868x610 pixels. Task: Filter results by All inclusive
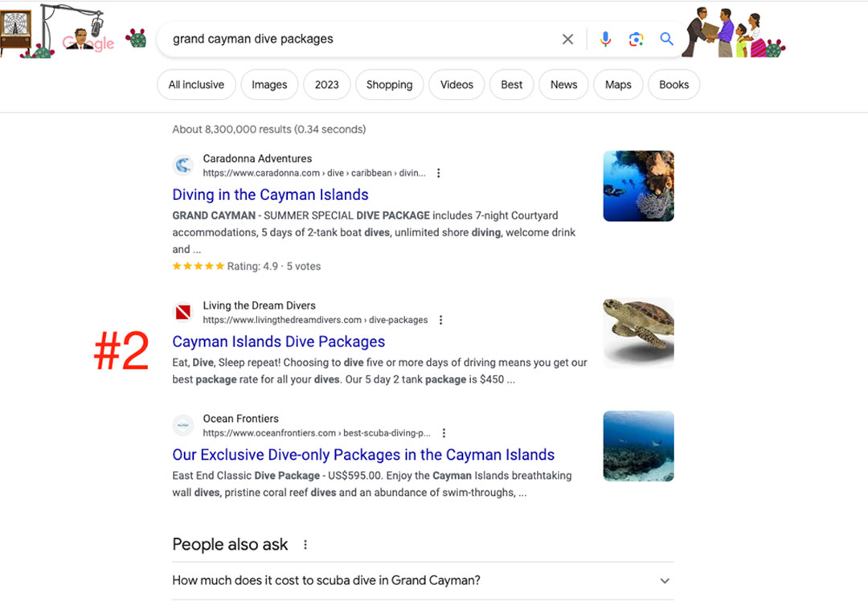(x=197, y=84)
